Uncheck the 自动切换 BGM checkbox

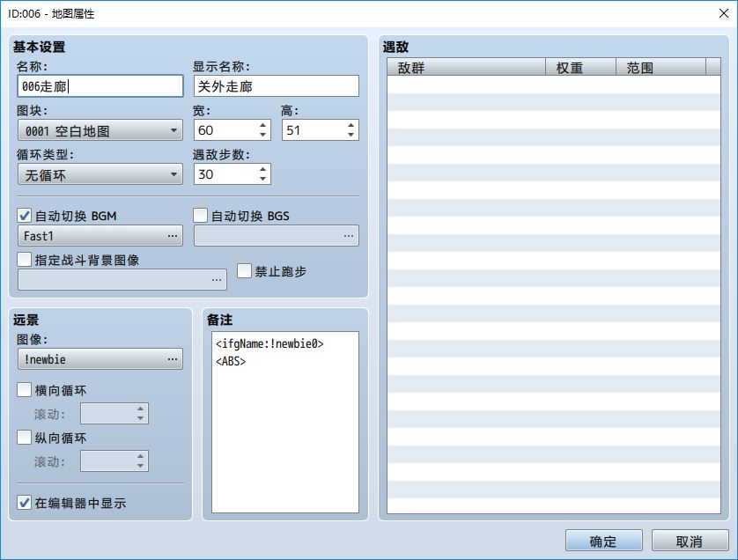coord(25,216)
